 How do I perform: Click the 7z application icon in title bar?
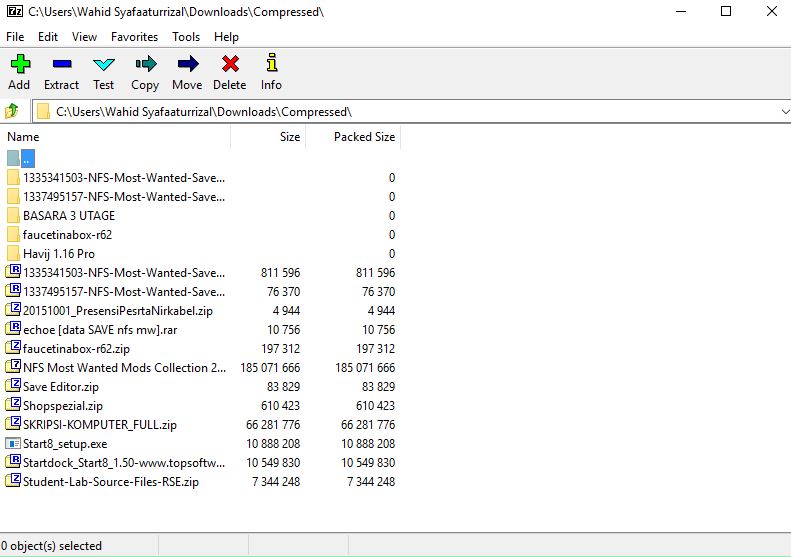(15, 11)
